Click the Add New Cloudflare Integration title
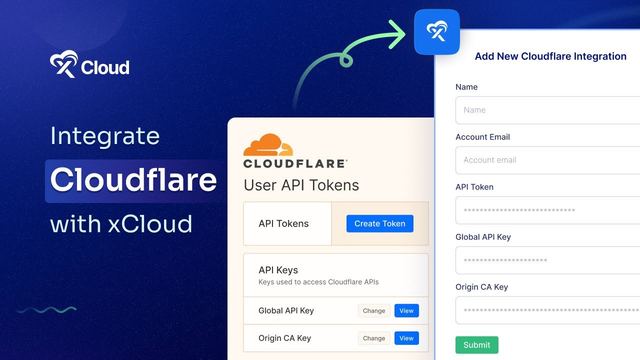The height and width of the screenshot is (360, 640). (x=550, y=56)
